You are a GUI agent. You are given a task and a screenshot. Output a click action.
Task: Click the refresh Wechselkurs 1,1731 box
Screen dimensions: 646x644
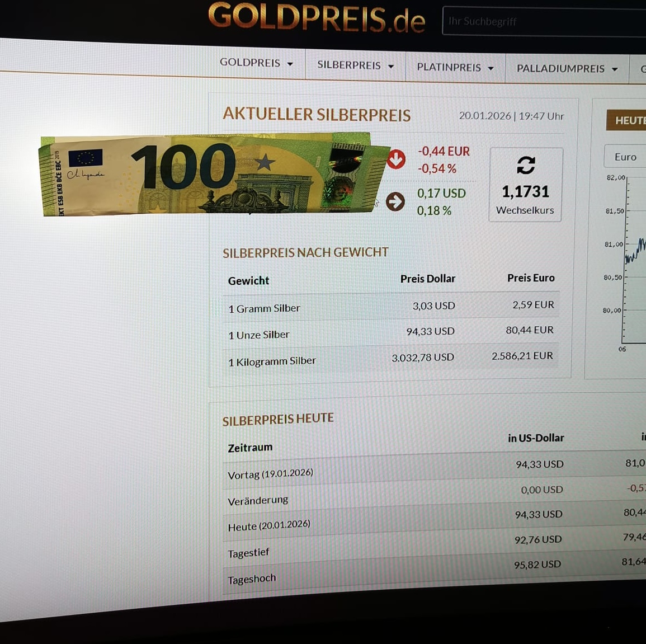(525, 185)
